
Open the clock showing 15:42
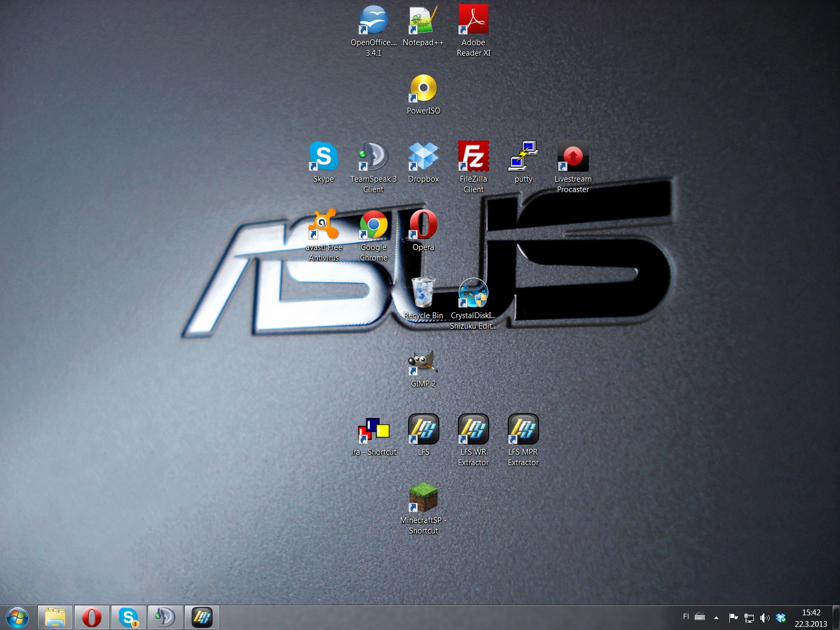click(x=811, y=618)
